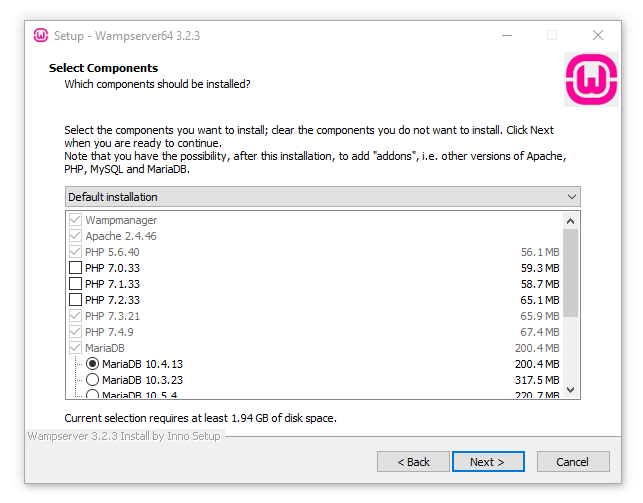Open the Default installation dropdown
This screenshot has height=503, width=643.
(x=323, y=197)
